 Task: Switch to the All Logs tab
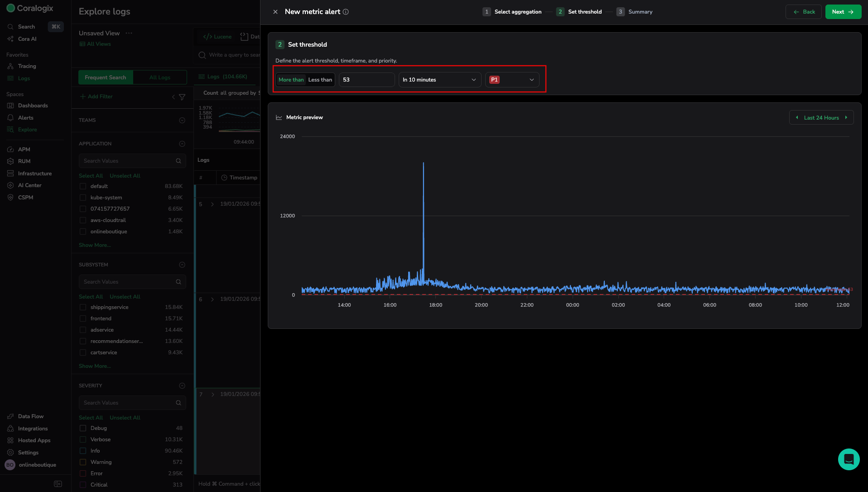pyautogui.click(x=159, y=77)
